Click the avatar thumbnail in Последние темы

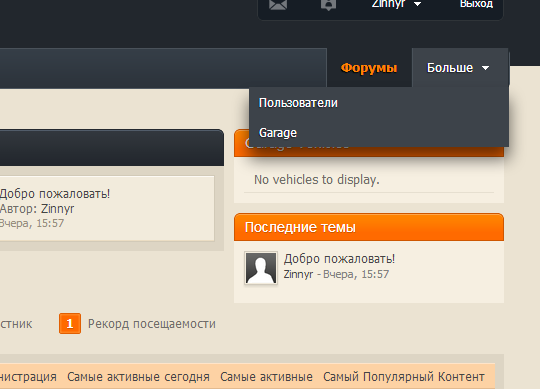[x=261, y=268]
